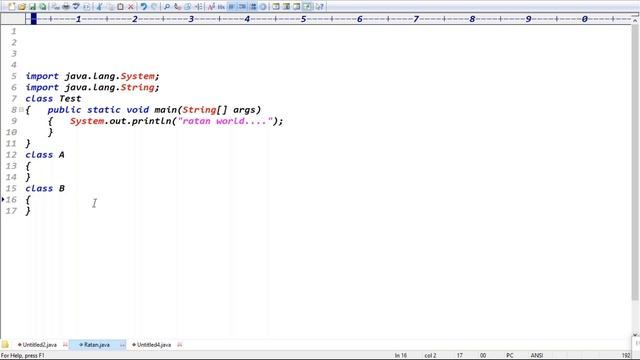
Task: Switch to the Ratan.java tab
Action: coord(97,345)
